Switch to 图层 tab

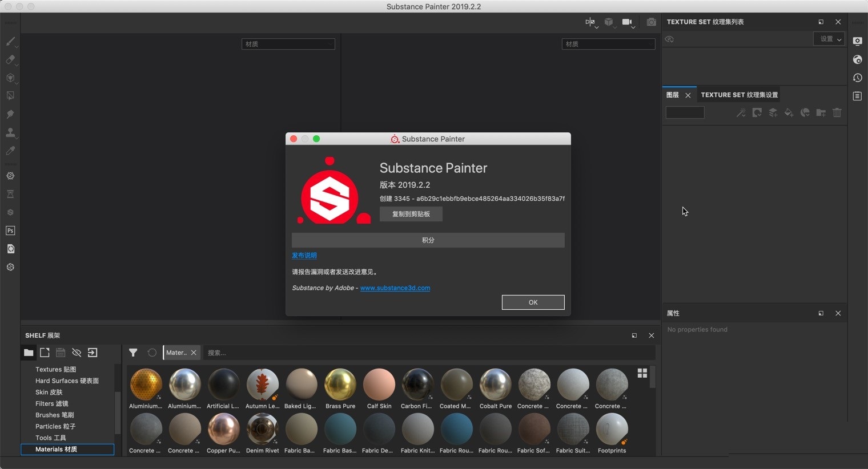tap(673, 95)
